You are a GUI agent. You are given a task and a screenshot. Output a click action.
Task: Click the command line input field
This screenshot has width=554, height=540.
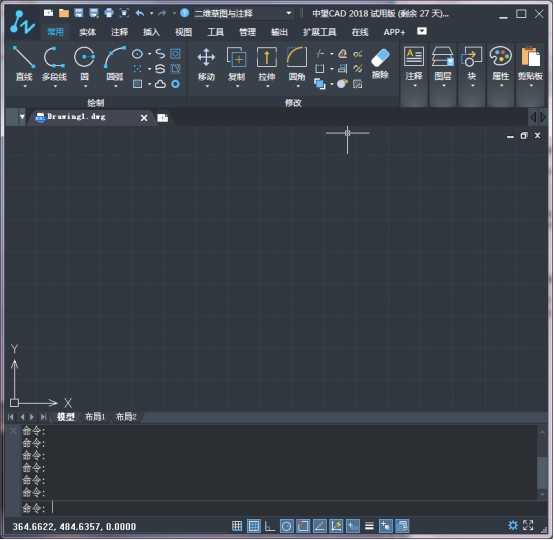284,509
